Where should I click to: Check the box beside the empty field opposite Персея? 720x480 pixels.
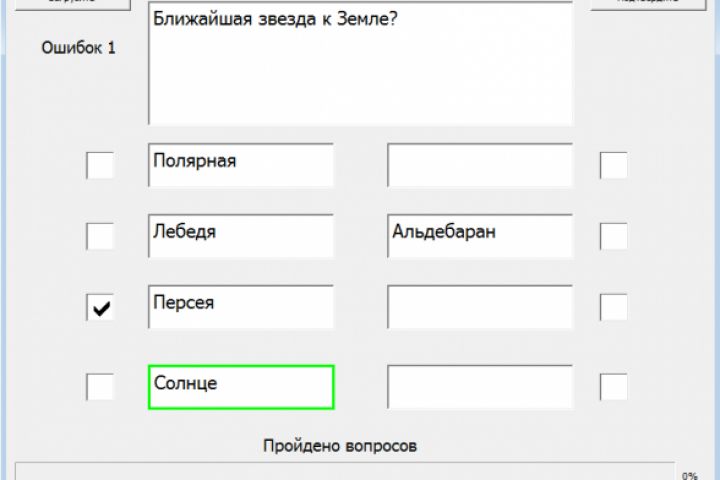click(613, 308)
